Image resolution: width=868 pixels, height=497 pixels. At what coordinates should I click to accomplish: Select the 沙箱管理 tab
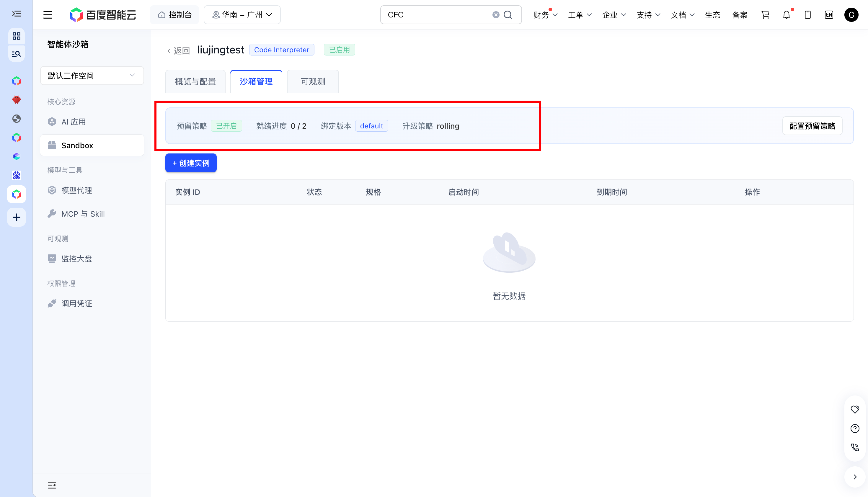tap(256, 81)
